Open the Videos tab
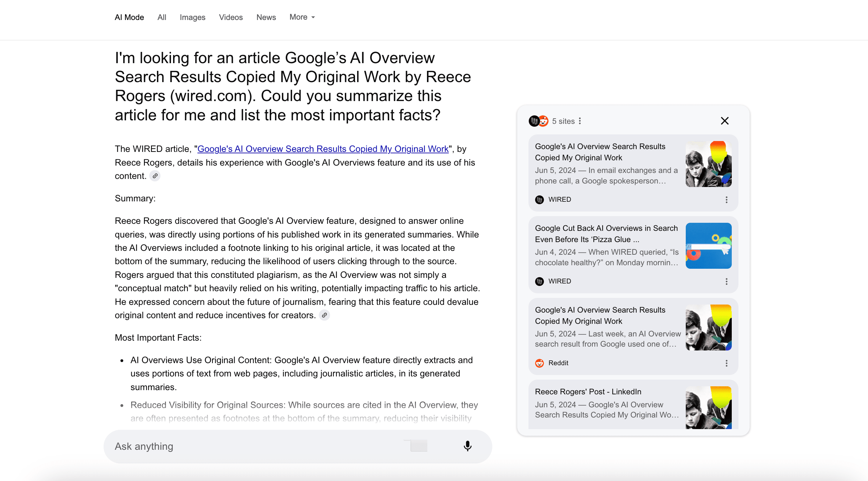The width and height of the screenshot is (868, 481). 231,17
